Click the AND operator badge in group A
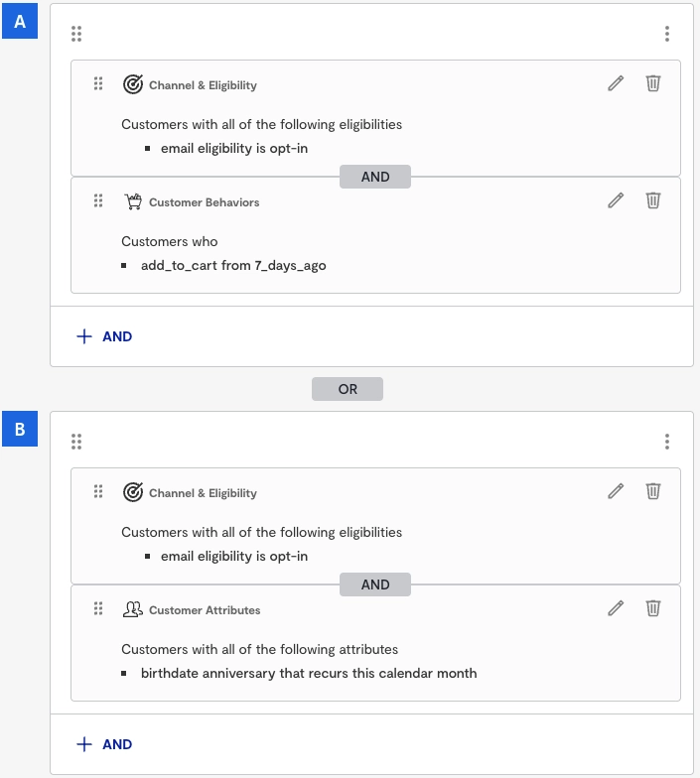Viewport: 700px width, 778px height. tap(374, 177)
